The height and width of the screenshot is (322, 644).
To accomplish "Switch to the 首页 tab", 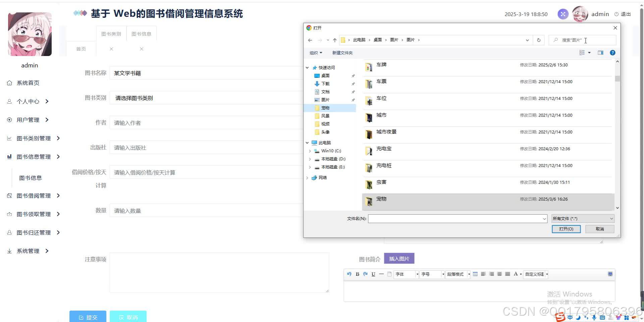I will point(81,49).
